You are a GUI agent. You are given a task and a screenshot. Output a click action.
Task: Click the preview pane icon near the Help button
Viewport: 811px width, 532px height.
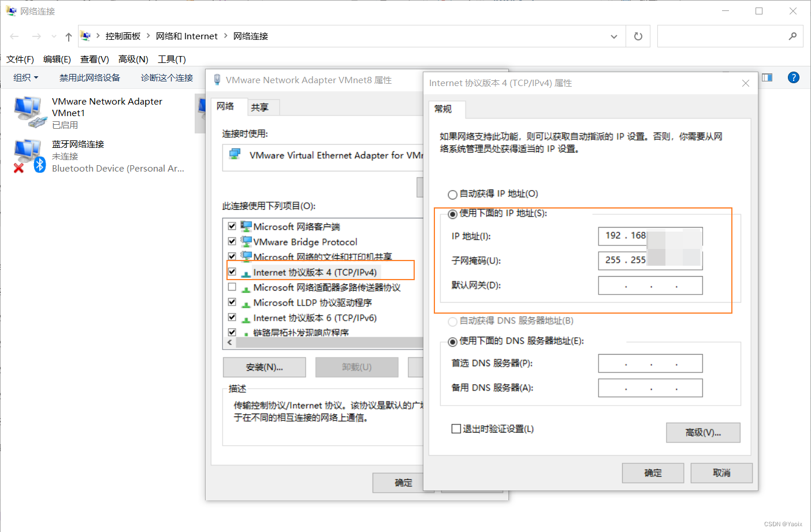767,77
